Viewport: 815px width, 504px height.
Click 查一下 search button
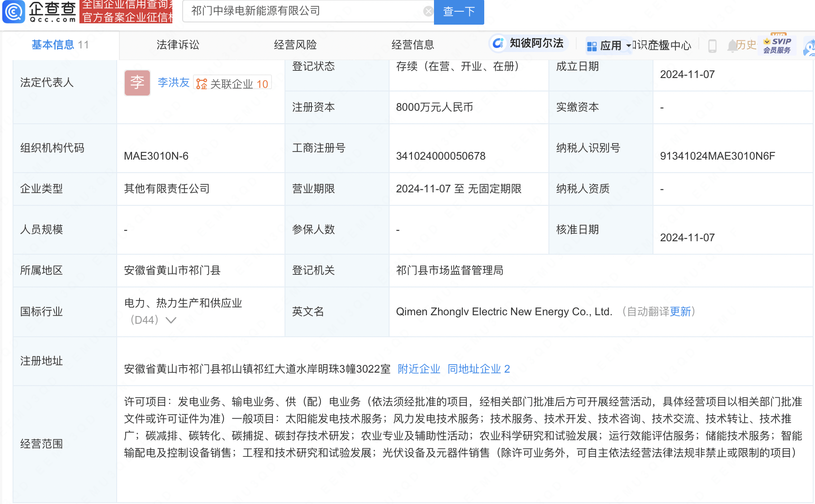(x=459, y=12)
